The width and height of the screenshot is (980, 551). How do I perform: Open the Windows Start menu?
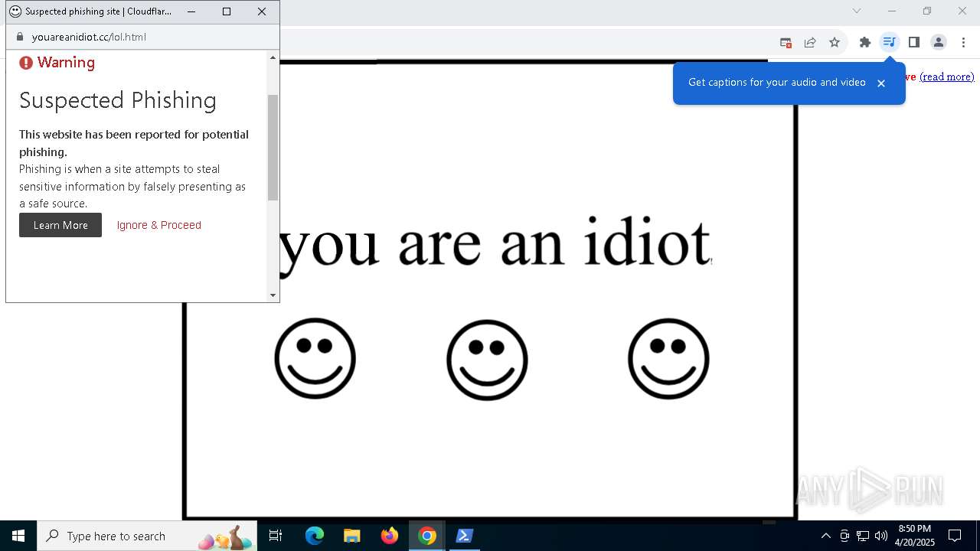18,536
